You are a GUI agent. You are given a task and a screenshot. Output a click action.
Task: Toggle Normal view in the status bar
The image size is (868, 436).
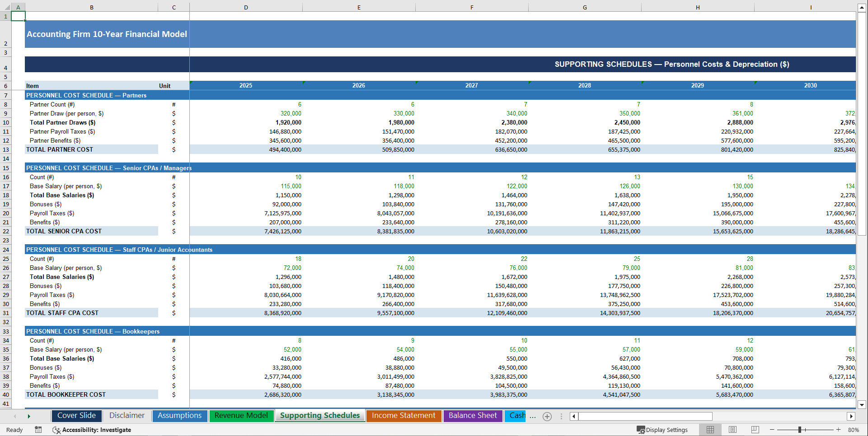click(710, 430)
